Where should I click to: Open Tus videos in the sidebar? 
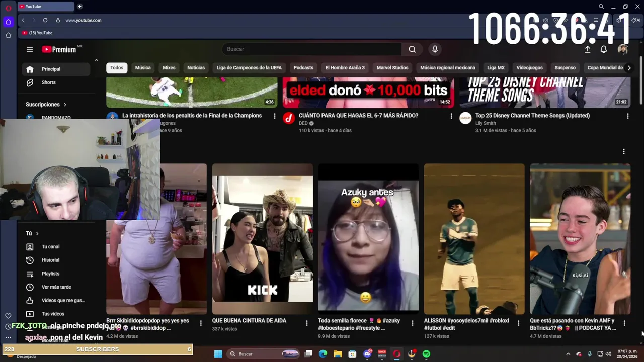[53, 314]
